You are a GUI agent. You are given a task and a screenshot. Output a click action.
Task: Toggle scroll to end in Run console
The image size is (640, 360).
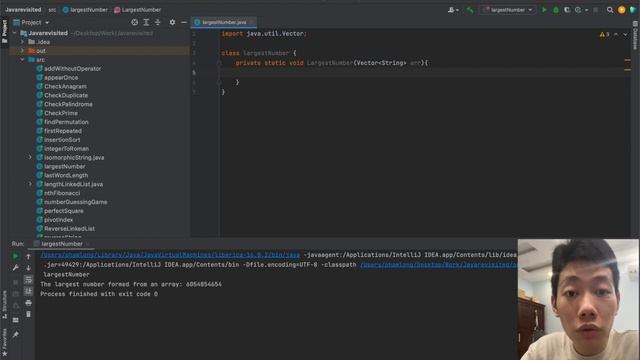point(28,291)
